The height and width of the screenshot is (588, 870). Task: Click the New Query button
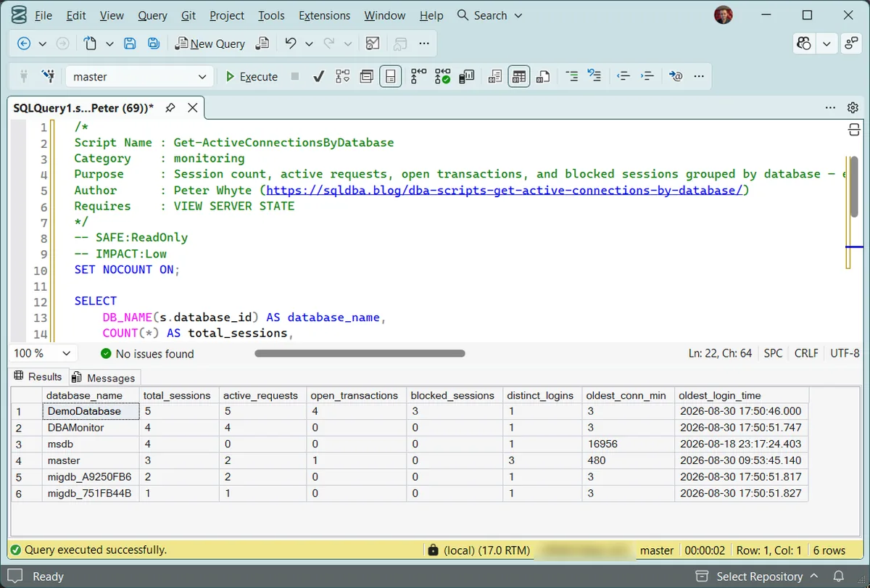(210, 44)
